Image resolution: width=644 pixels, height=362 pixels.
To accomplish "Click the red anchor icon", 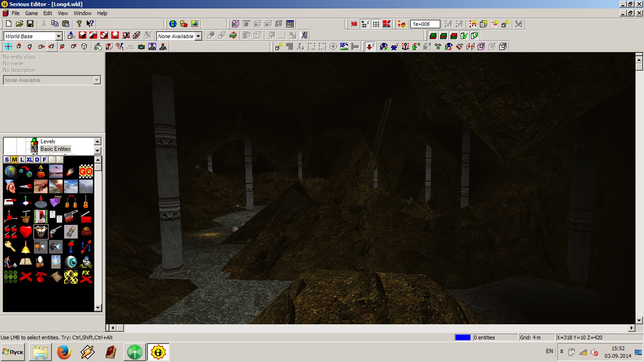I will click(x=405, y=46).
